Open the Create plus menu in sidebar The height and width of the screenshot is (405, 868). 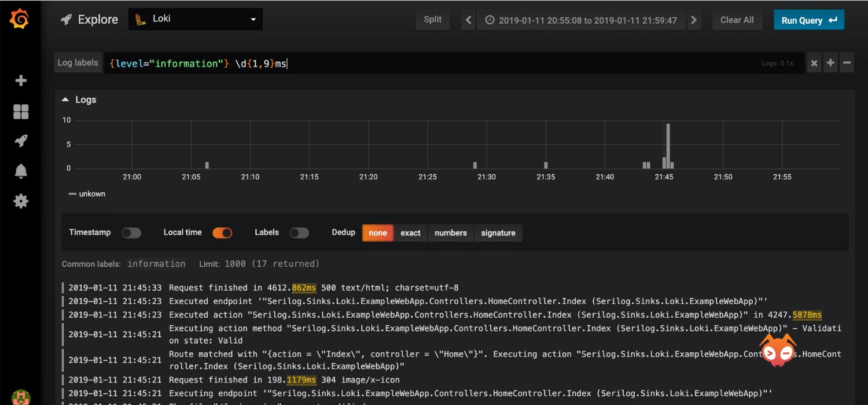[x=21, y=80]
